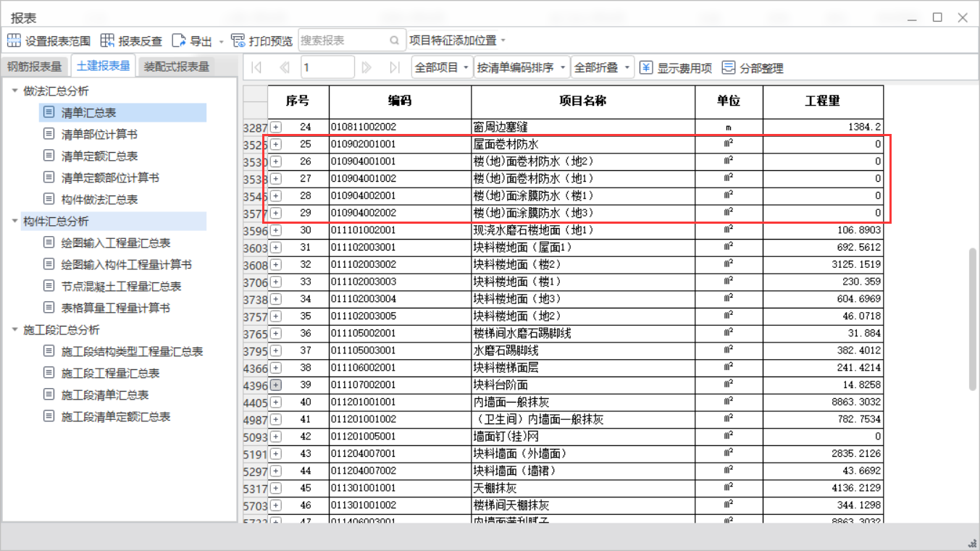Image resolution: width=980 pixels, height=551 pixels.
Task: Select code cell 010904001001
Action: (x=400, y=161)
